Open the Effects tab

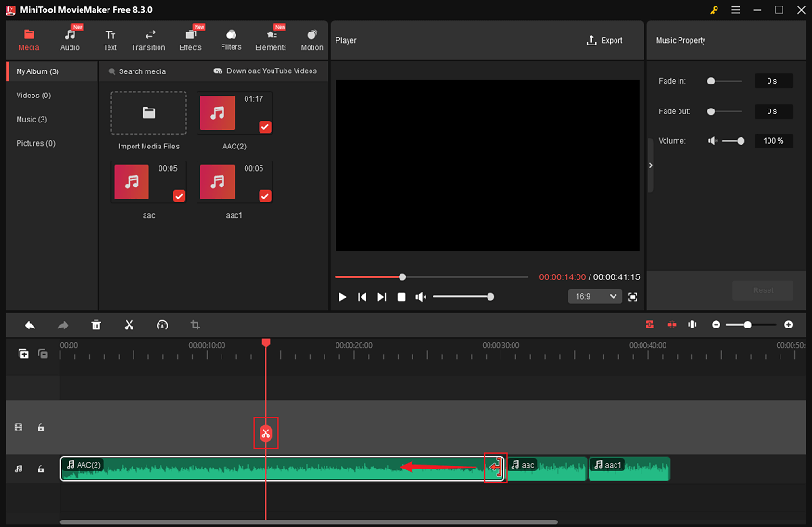[190, 40]
